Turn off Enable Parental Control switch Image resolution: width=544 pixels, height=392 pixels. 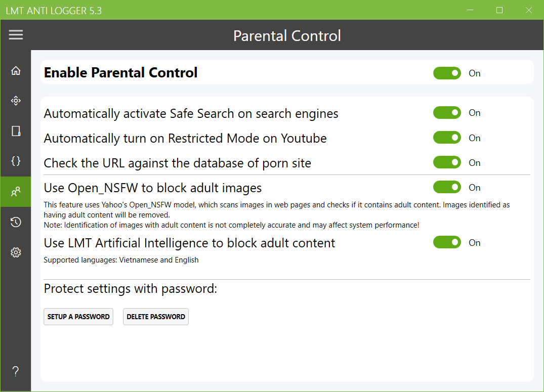447,73
